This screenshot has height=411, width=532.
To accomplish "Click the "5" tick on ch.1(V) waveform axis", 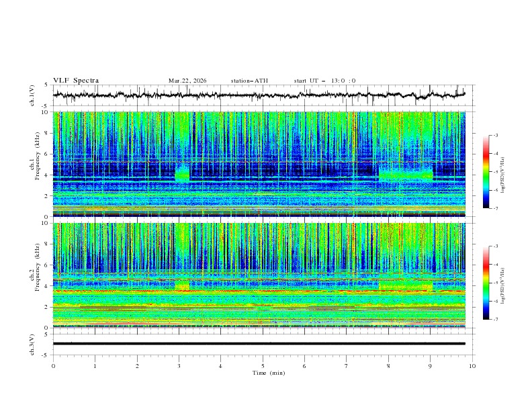I will 46,85.
